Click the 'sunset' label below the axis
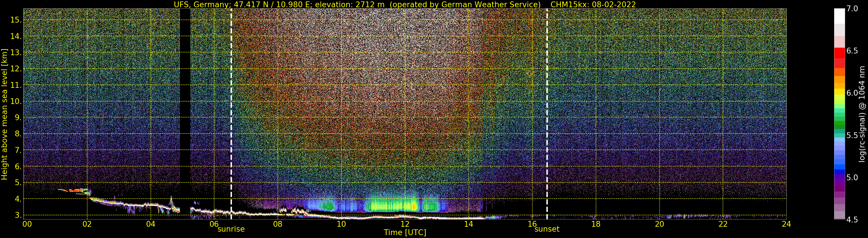Viewport: 868px width, 238px height. (547, 229)
